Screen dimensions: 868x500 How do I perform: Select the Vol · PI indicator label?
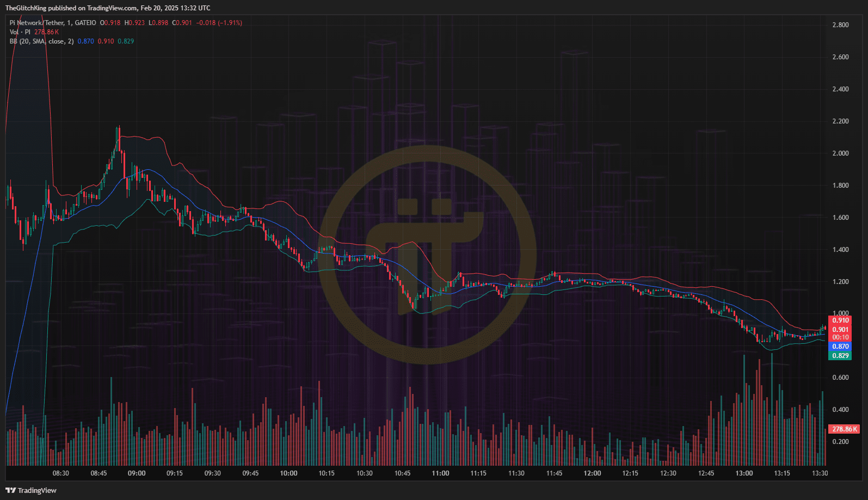point(20,32)
